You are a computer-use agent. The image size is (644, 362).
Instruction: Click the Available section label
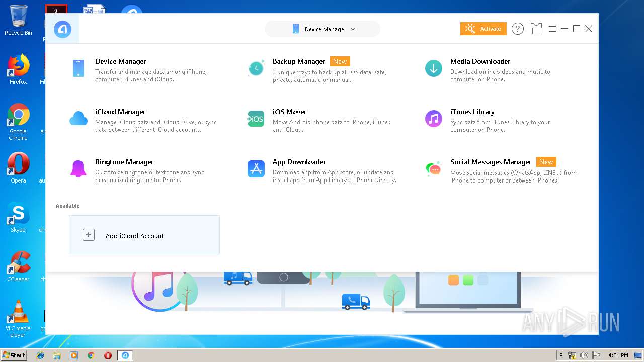pos(68,206)
